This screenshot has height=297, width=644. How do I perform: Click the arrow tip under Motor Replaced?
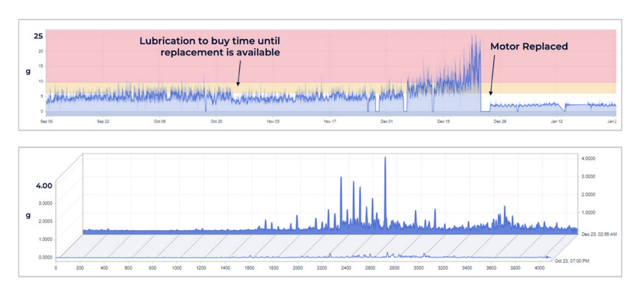coord(490,94)
